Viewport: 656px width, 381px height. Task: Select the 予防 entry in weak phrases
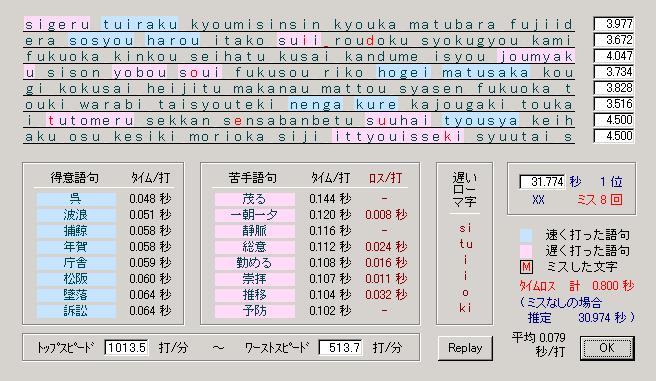pos(254,311)
